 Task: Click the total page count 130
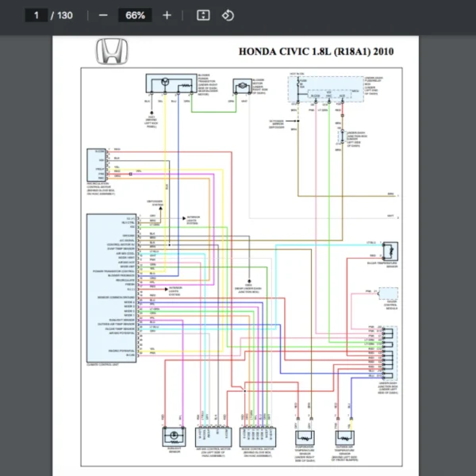pos(64,15)
